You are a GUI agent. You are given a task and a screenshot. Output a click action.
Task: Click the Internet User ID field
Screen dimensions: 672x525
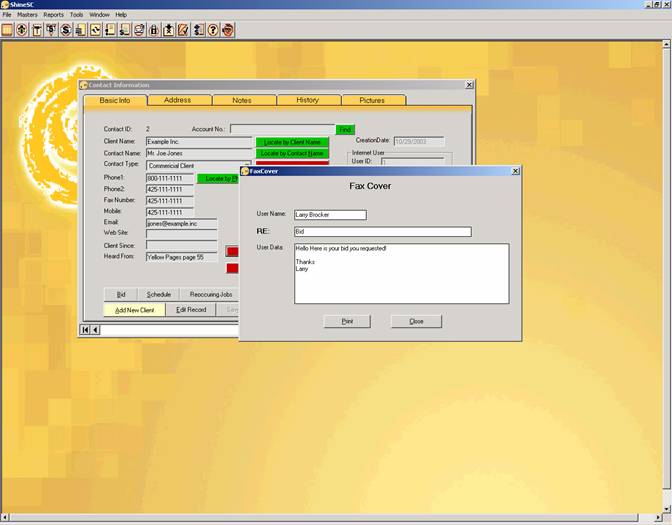point(413,162)
